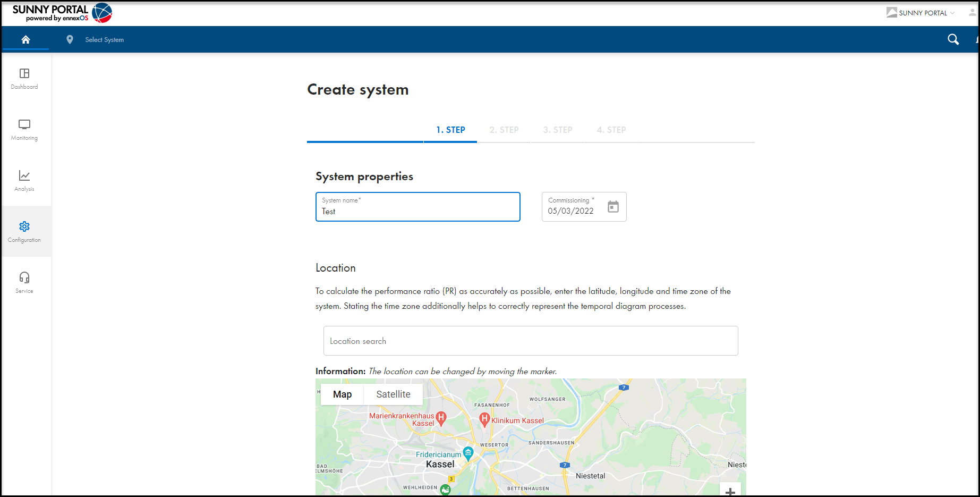Viewport: 980px width, 497px height.
Task: Click the Klinikum Kassel map marker
Action: pyautogui.click(x=484, y=419)
